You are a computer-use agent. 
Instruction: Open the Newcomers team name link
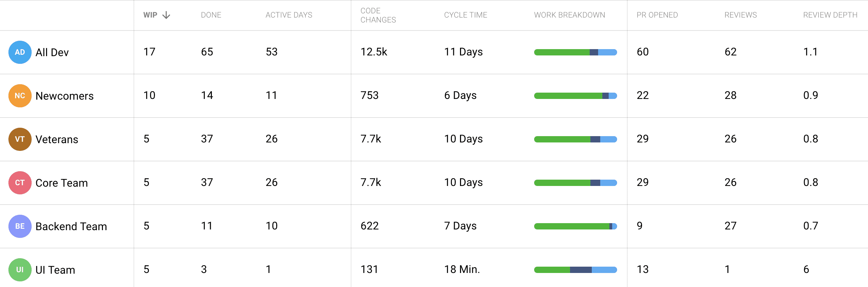pos(65,96)
